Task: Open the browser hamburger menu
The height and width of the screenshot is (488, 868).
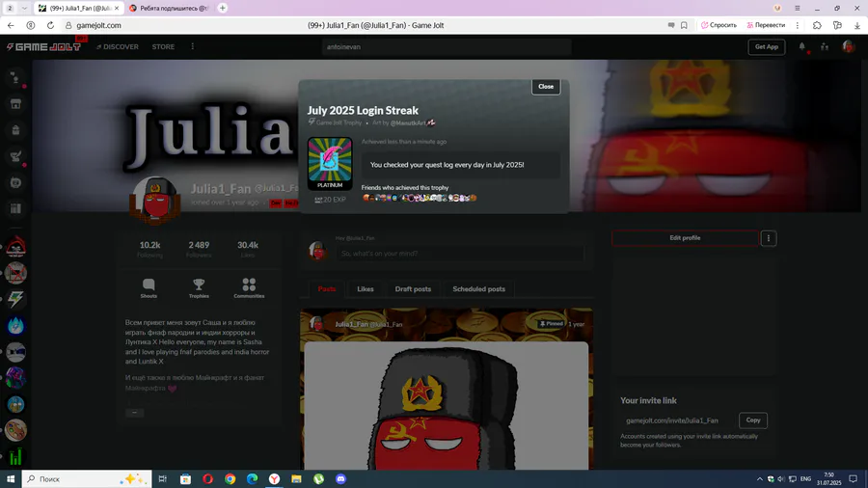Action: point(798,9)
